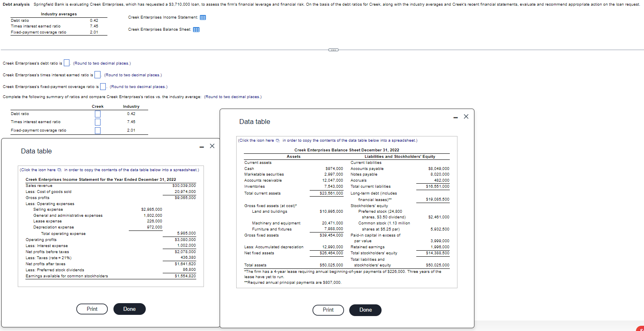The width and height of the screenshot is (644, 331).
Task: Click Long-term debt value $19,085,500
Action: (x=438, y=199)
